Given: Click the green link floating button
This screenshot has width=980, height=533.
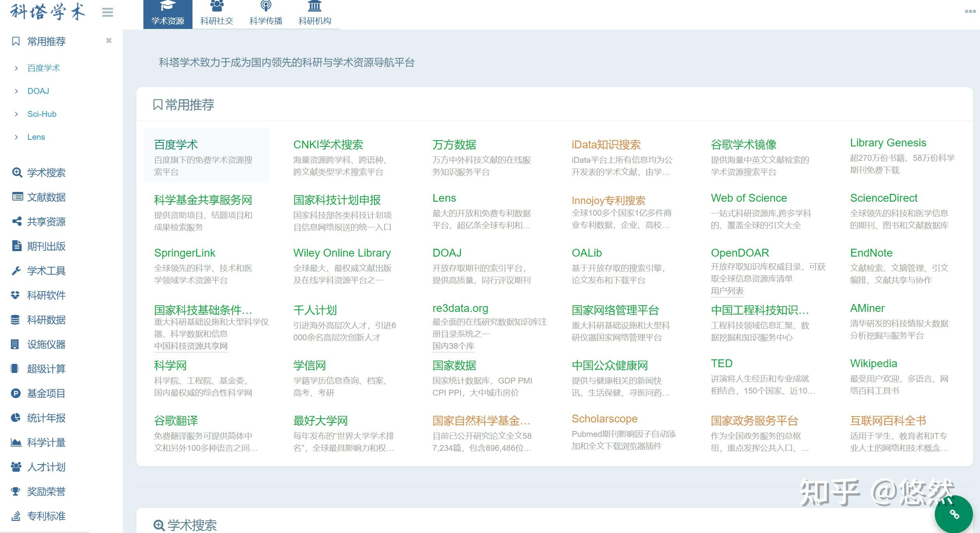Looking at the screenshot, I should coord(954,514).
